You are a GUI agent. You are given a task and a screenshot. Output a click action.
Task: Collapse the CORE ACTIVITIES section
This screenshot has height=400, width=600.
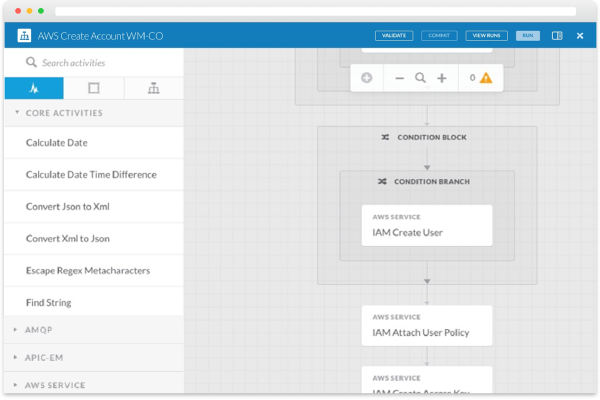(94, 113)
